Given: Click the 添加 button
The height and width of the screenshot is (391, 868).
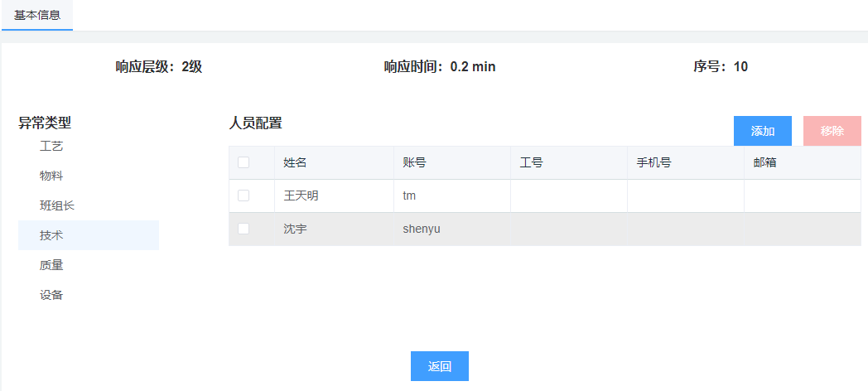Looking at the screenshot, I should [x=762, y=131].
